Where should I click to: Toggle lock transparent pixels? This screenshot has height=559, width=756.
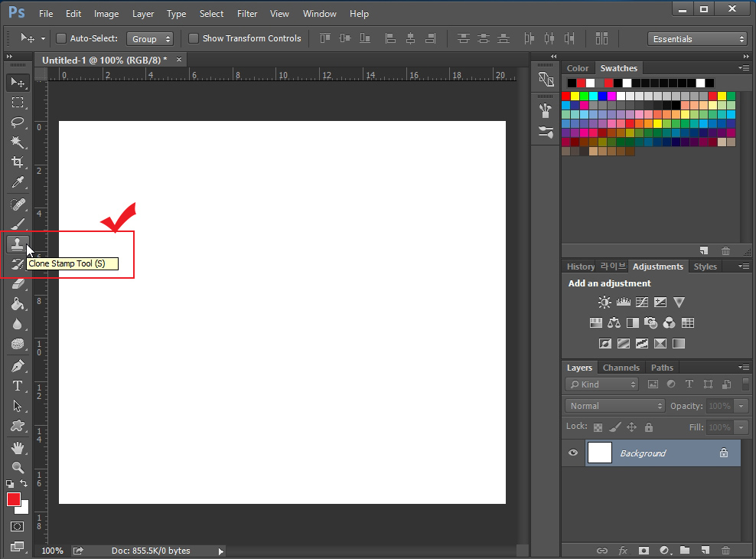598,427
